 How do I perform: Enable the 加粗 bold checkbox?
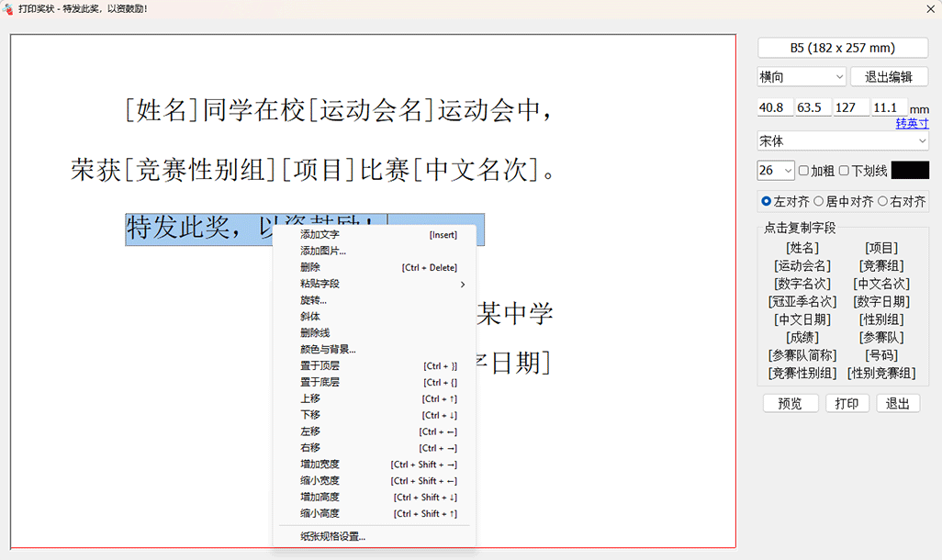[804, 171]
